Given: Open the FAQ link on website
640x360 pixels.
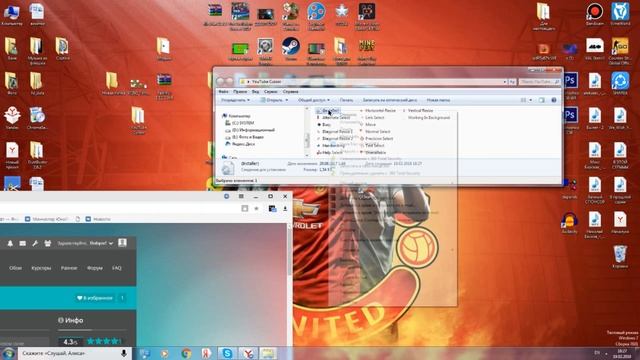Looking at the screenshot, I should [117, 268].
